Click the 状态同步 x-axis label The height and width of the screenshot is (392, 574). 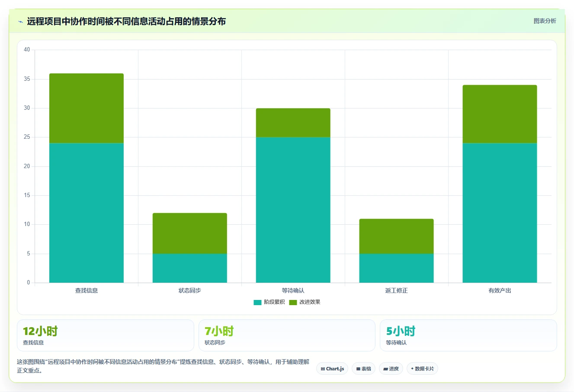point(190,290)
